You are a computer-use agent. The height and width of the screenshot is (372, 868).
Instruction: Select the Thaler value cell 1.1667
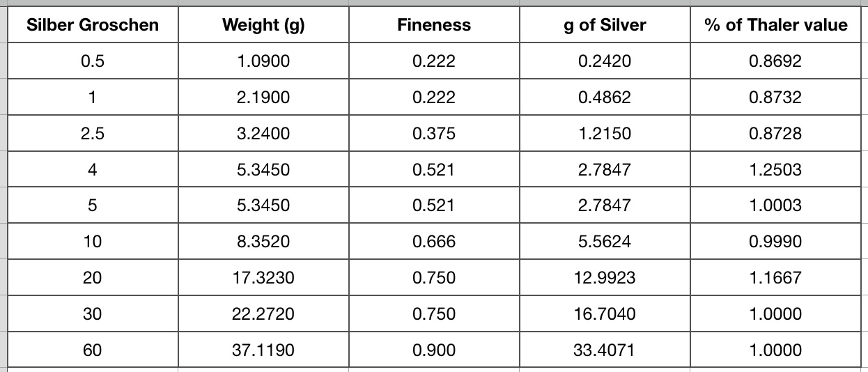coord(775,278)
